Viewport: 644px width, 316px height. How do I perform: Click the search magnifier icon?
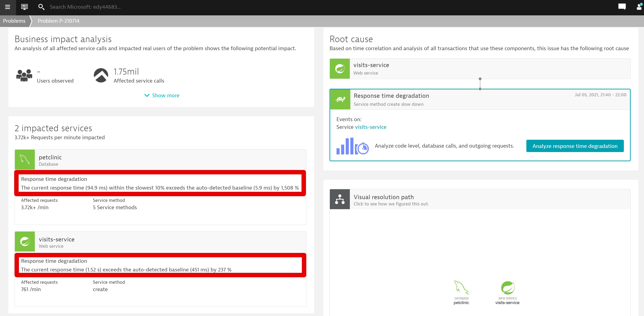pos(41,7)
